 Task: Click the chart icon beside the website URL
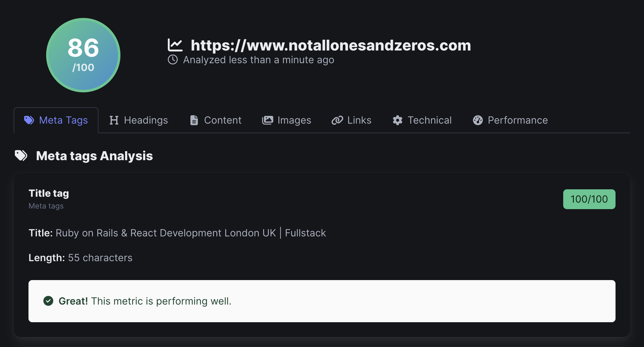(x=175, y=45)
